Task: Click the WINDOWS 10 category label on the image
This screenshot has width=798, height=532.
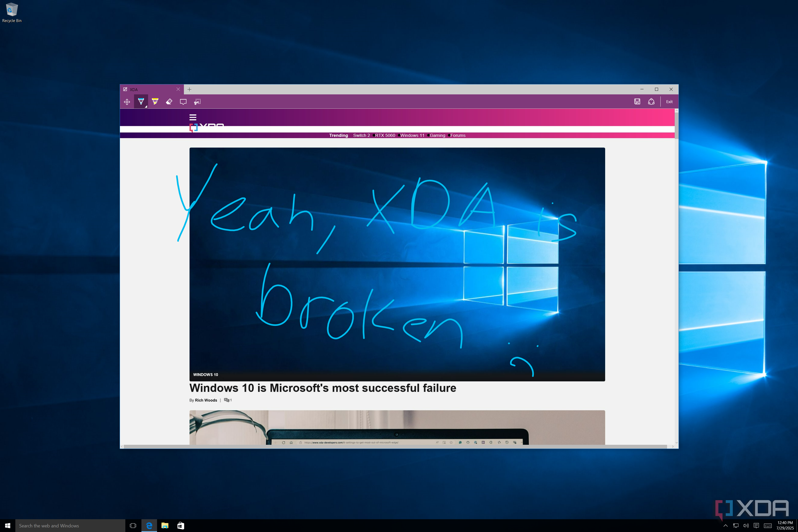Action: pyautogui.click(x=206, y=374)
